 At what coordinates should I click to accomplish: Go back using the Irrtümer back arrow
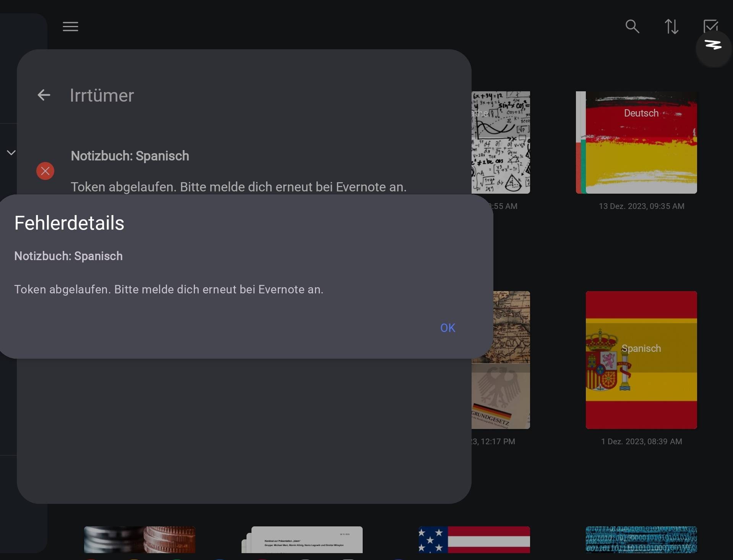[44, 95]
